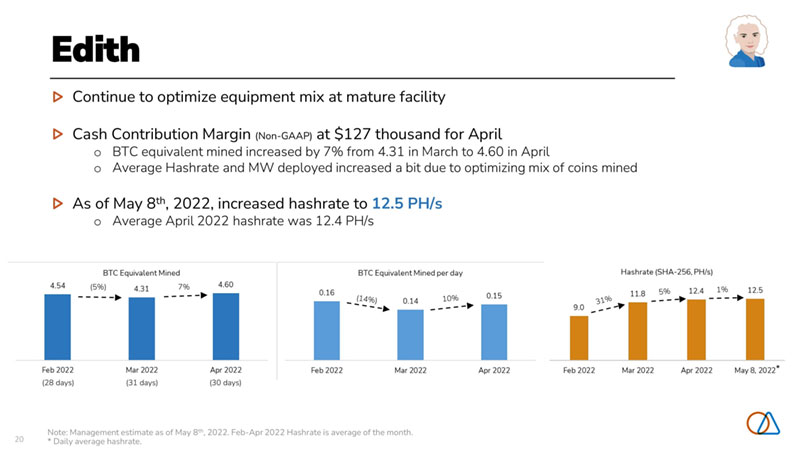Click the dashed arrow labeled 10% in per-day chart

[451, 307]
